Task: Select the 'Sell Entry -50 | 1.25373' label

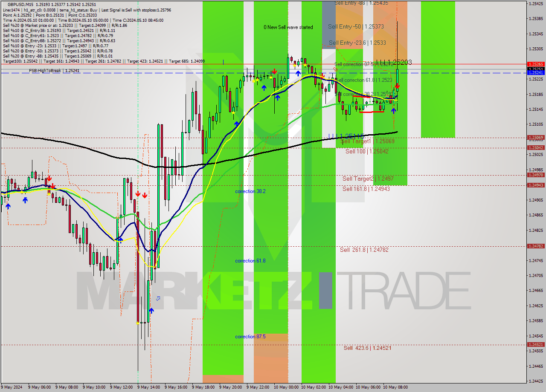Action: point(356,26)
